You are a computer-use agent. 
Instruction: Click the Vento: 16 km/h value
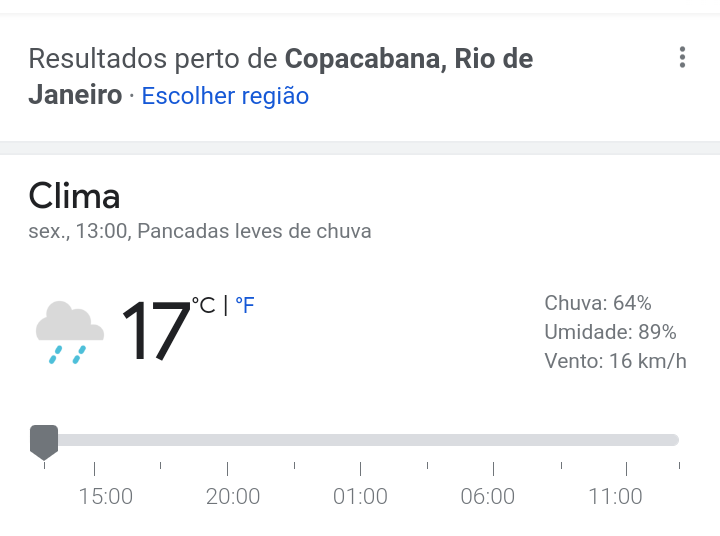tap(615, 361)
